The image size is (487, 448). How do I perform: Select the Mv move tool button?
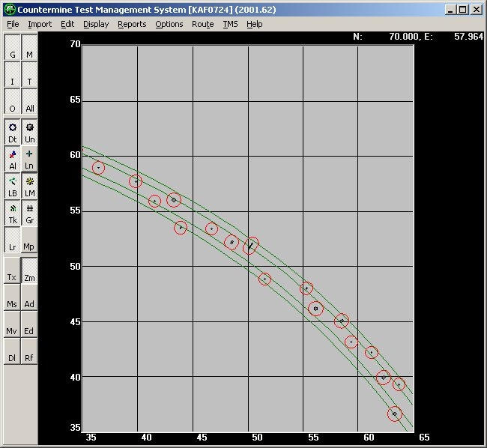point(13,324)
